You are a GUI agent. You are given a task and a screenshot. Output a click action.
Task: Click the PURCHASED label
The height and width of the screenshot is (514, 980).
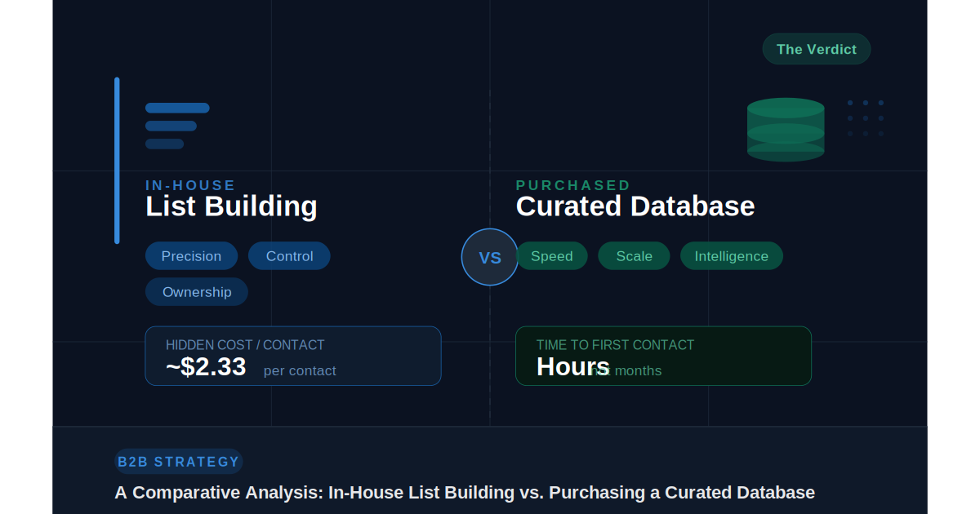pos(573,185)
